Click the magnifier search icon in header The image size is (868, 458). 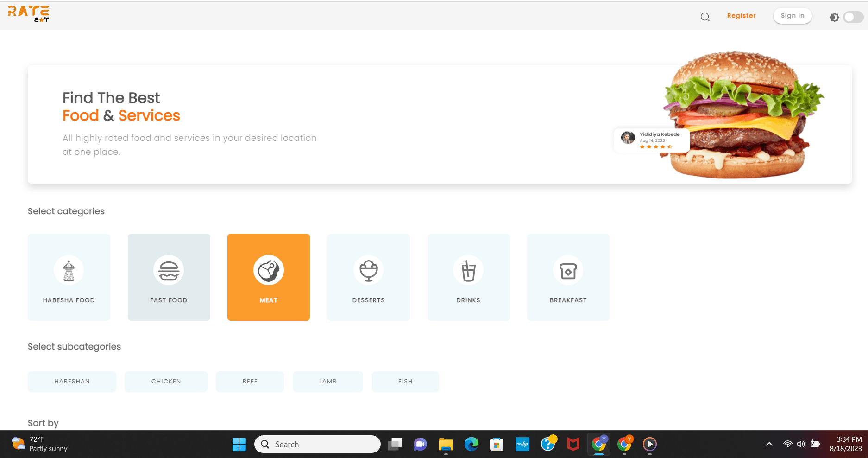coord(705,17)
